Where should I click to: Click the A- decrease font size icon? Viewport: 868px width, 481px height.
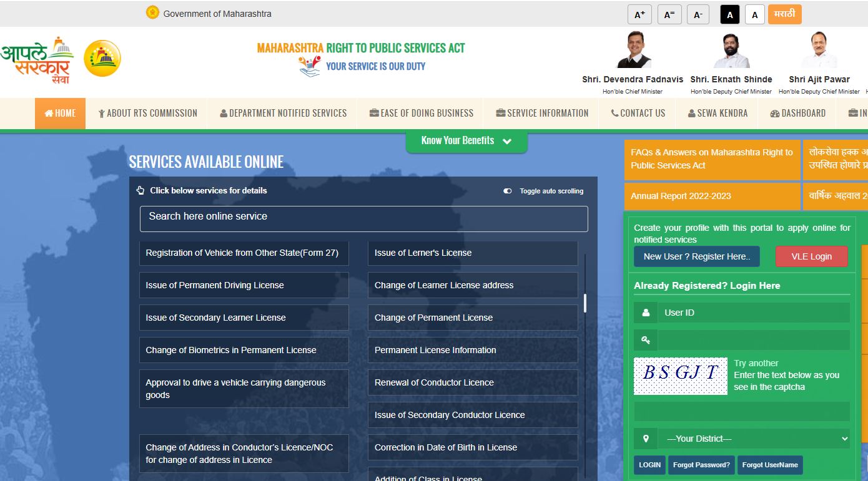coord(698,14)
